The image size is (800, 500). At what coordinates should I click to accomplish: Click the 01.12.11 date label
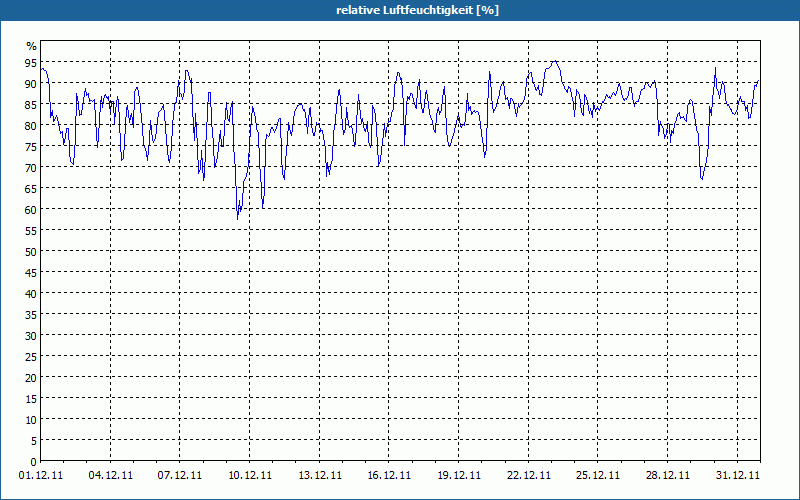[x=41, y=475]
